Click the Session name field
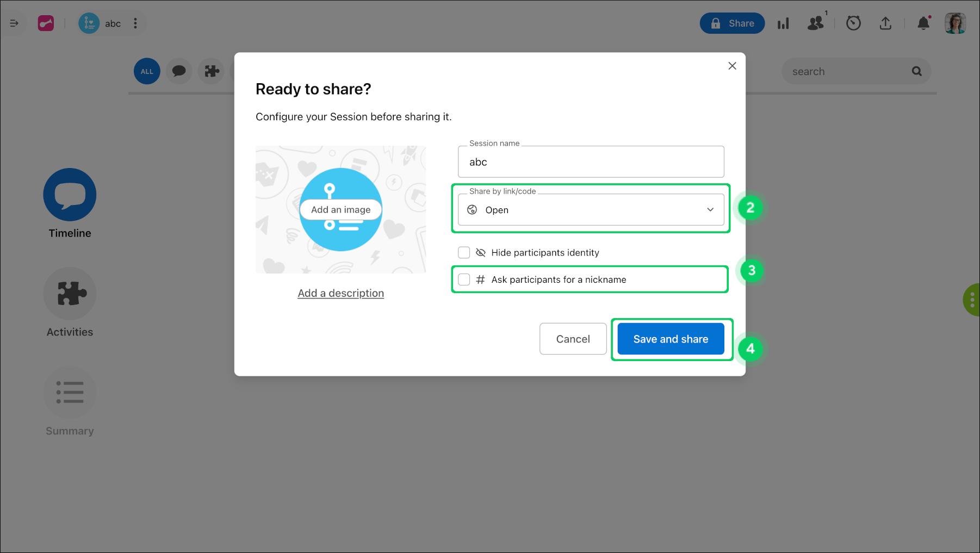This screenshot has height=553, width=980. pos(591,161)
